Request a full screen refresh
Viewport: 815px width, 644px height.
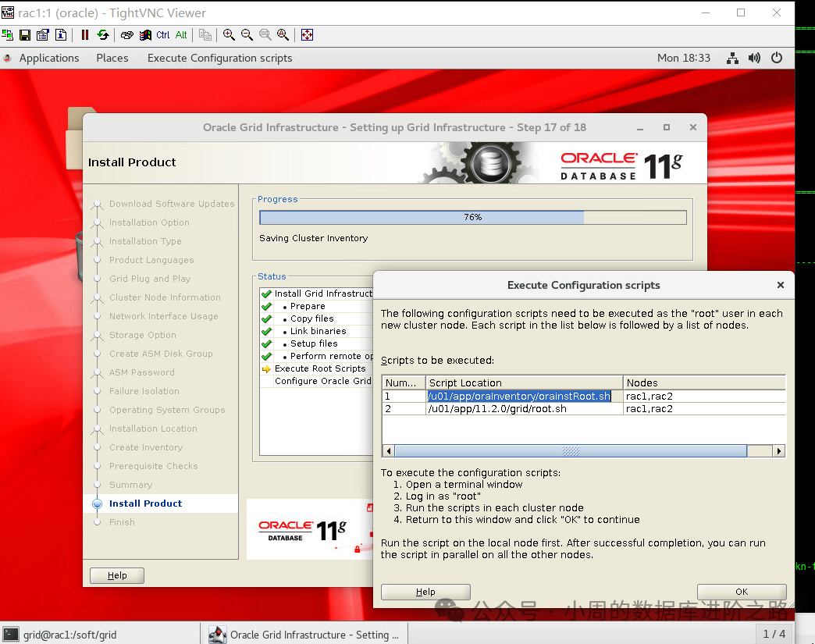(x=103, y=35)
